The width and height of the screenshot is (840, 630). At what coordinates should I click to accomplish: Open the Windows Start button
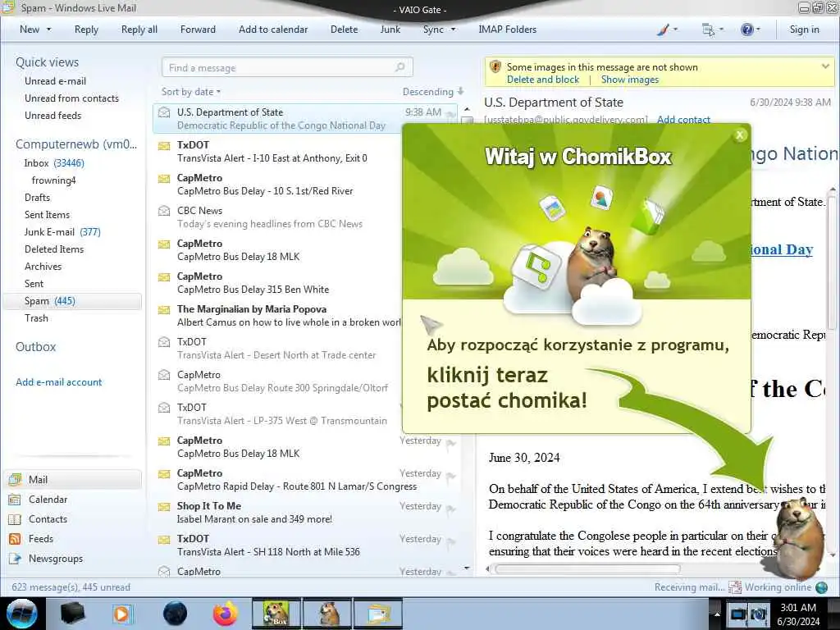pyautogui.click(x=21, y=614)
